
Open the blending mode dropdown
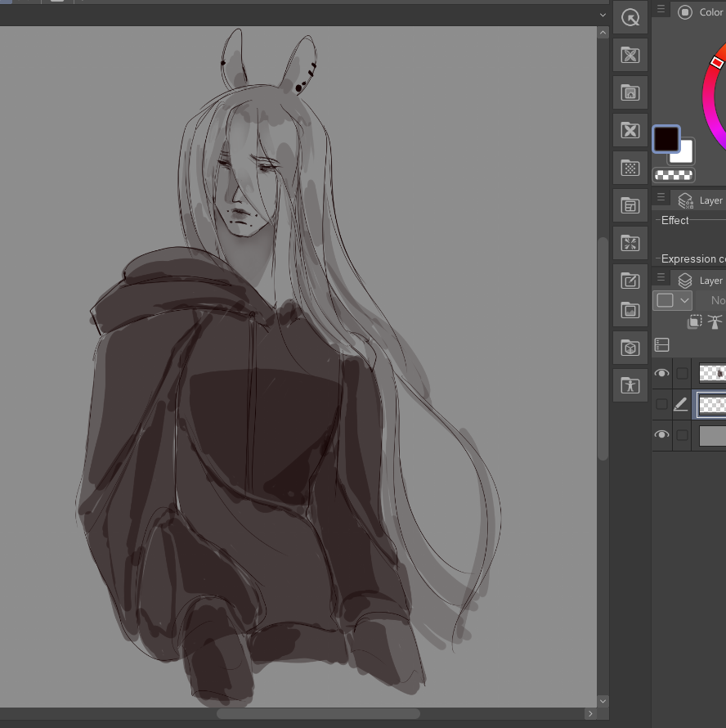pos(711,300)
